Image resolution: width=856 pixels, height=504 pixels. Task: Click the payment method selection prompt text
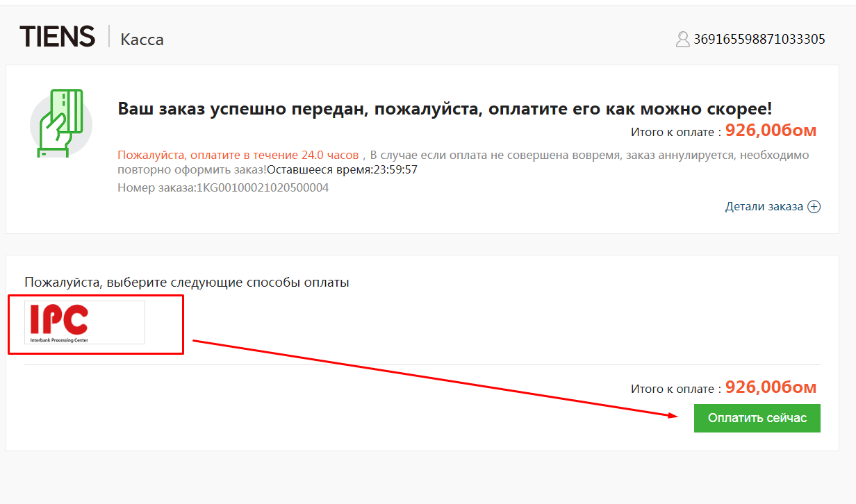coord(187,283)
